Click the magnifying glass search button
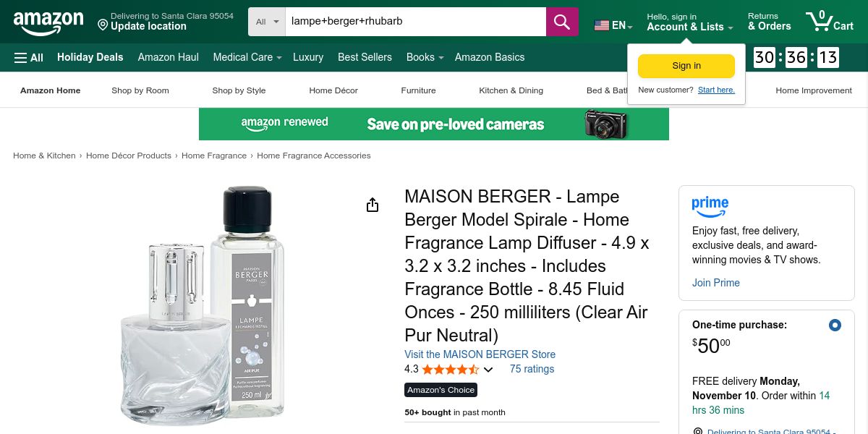This screenshot has width=868, height=434. [x=562, y=22]
